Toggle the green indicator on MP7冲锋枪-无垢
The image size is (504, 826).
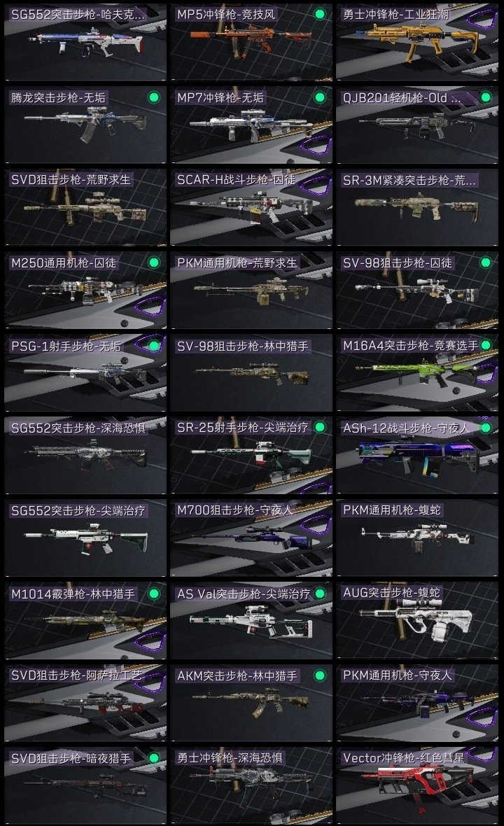320,97
